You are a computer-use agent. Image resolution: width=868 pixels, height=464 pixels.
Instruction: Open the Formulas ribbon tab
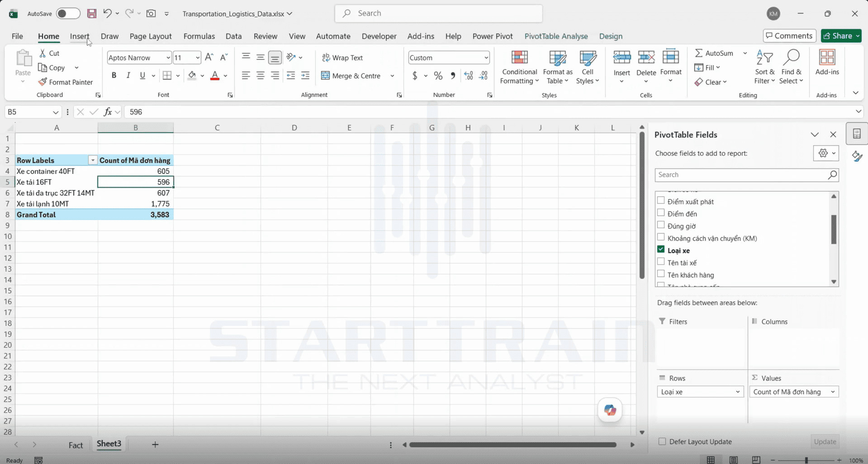199,36
